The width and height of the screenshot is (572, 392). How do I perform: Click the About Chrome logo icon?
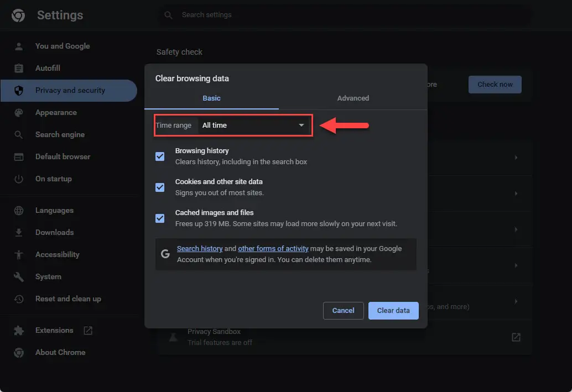(x=19, y=353)
